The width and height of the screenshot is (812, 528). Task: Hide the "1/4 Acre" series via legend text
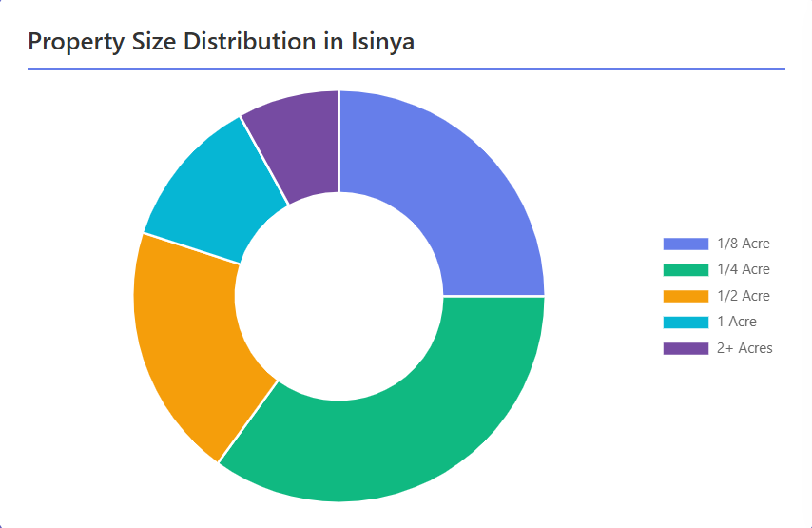[744, 269]
